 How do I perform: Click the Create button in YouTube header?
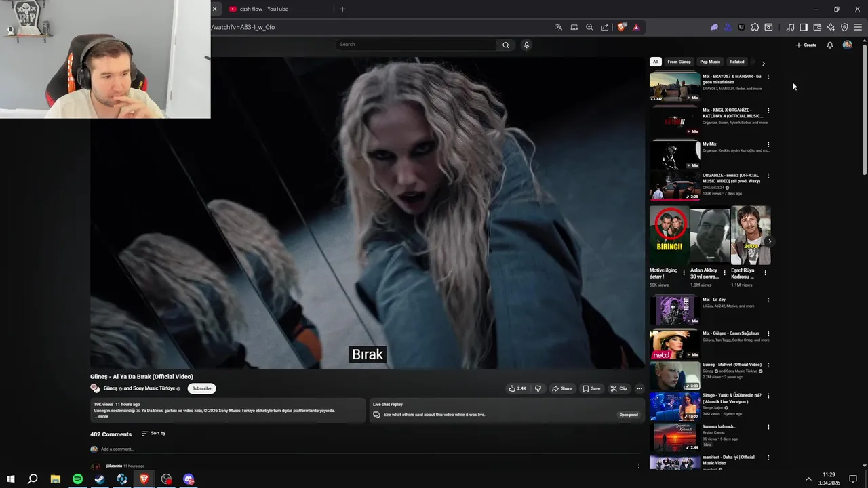pyautogui.click(x=806, y=45)
